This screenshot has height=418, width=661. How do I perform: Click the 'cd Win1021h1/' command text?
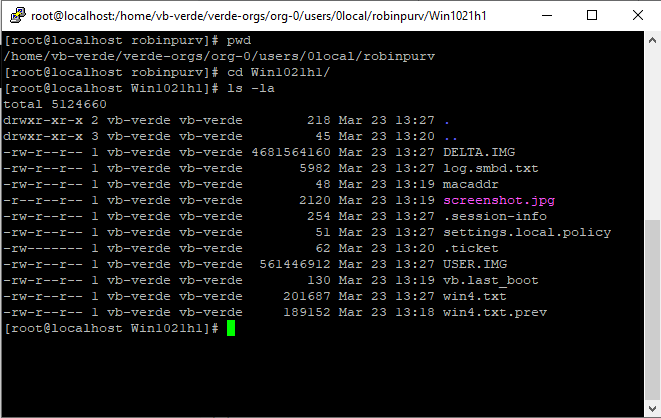(x=278, y=72)
